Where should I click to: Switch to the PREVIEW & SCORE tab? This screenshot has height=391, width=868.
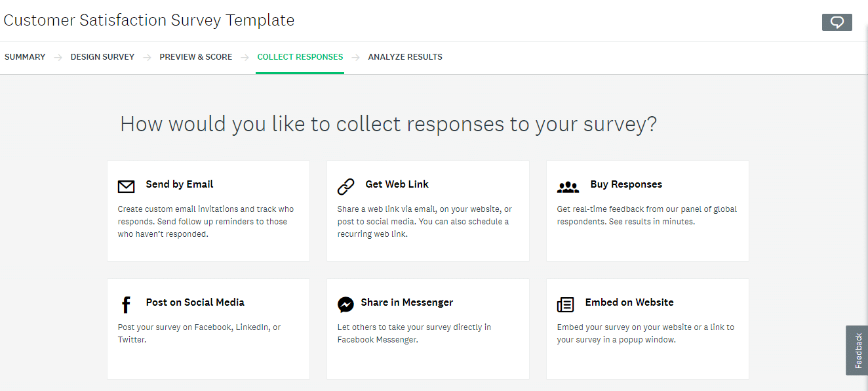(x=195, y=57)
